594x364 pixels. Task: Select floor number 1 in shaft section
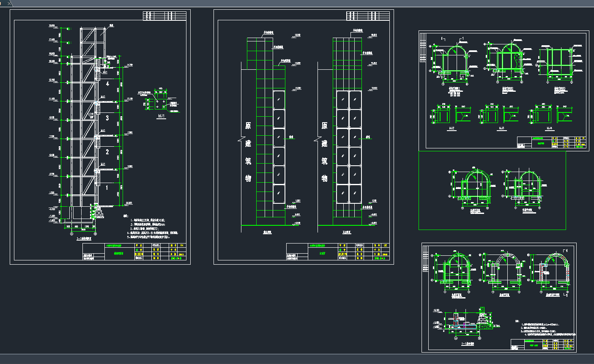(107, 186)
